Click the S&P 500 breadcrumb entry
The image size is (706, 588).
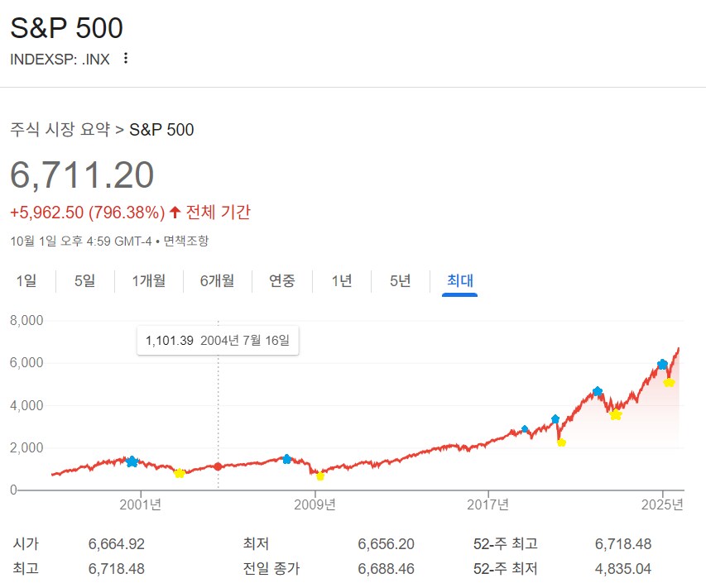point(161,130)
